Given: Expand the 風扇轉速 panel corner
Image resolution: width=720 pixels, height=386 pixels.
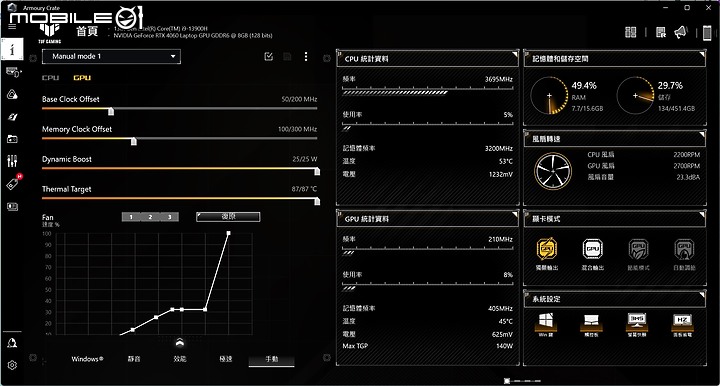Looking at the screenshot, I should tap(702, 134).
